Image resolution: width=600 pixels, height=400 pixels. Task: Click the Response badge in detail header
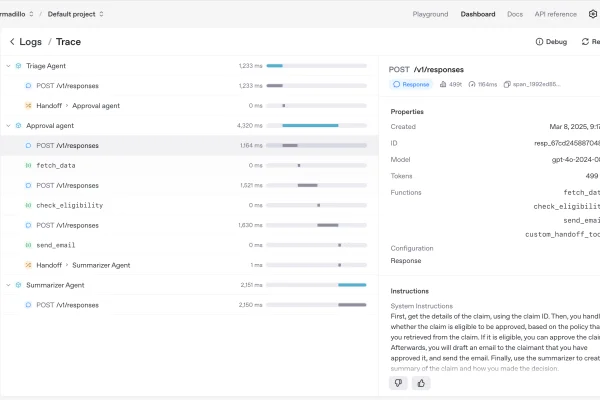click(x=411, y=84)
